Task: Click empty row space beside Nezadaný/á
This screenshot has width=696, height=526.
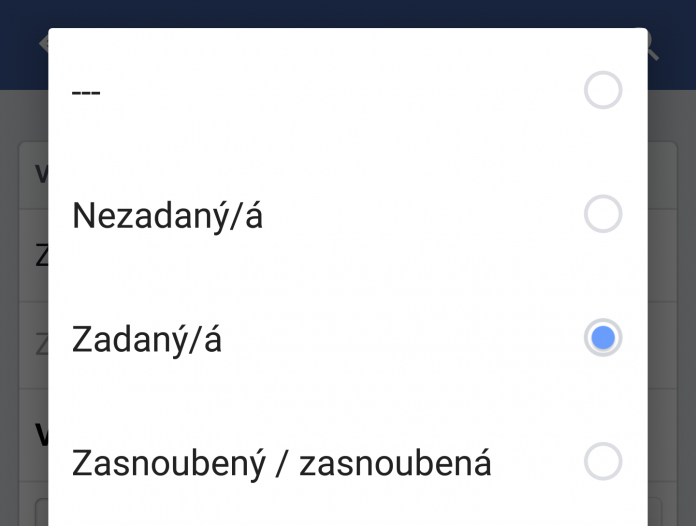Action: [422, 214]
